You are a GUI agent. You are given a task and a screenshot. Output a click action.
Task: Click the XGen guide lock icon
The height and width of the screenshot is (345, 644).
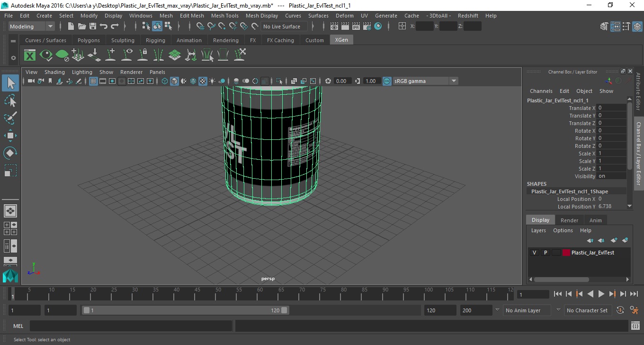[x=143, y=55]
